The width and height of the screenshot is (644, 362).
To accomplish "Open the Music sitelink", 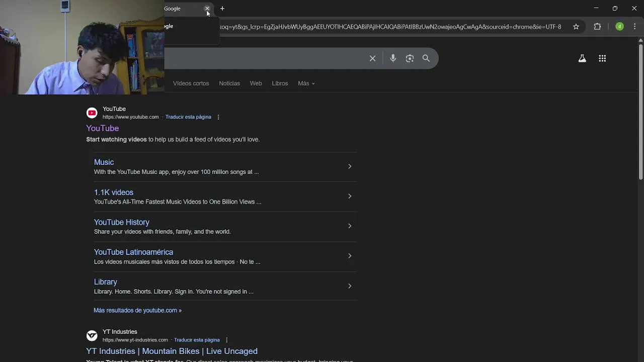I will [x=104, y=162].
